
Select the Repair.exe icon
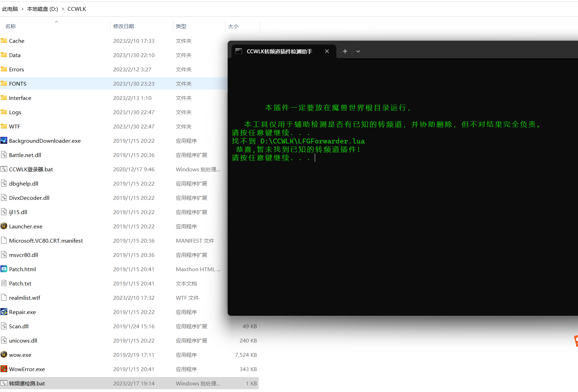[x=4, y=312]
